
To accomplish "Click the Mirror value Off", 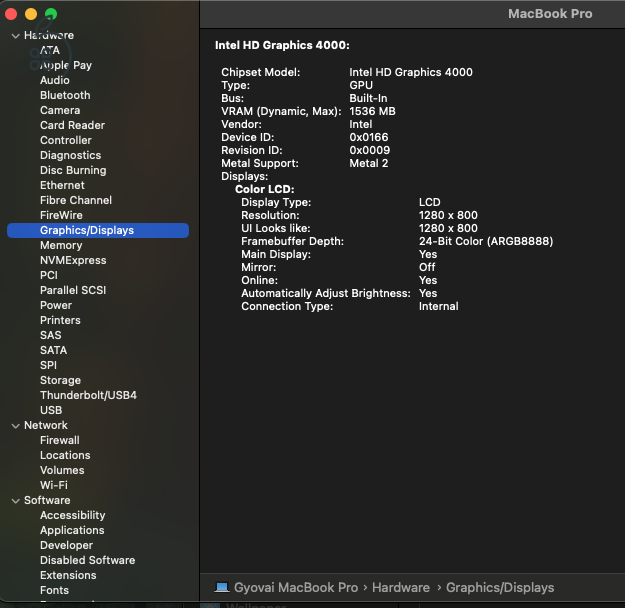I will pyautogui.click(x=427, y=267).
